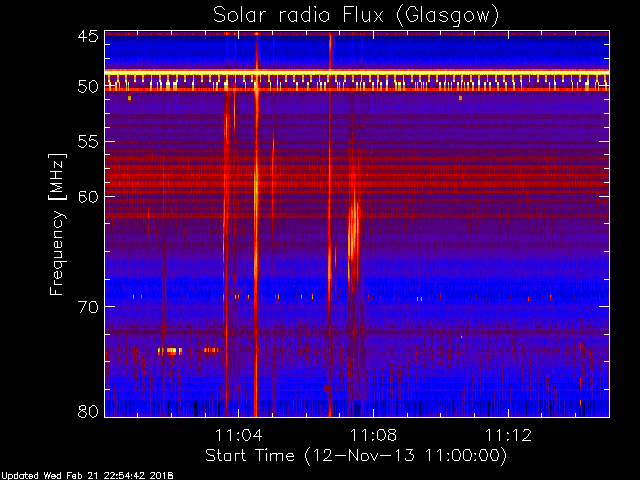Click the "45" frequency tick label
Screen dimensions: 640x480
click(88, 36)
